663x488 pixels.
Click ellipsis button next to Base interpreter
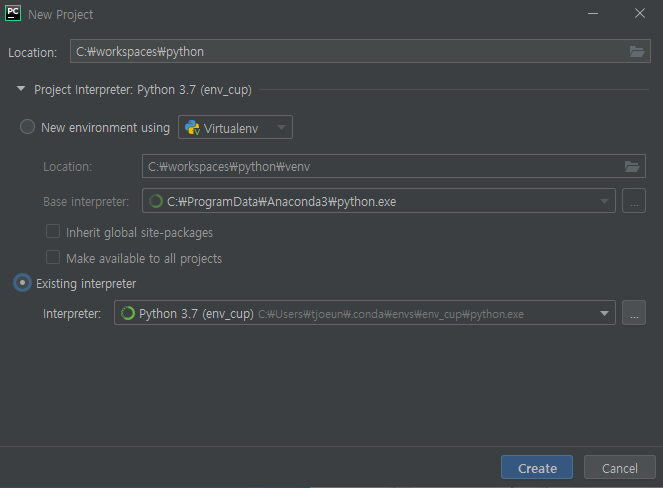(634, 201)
